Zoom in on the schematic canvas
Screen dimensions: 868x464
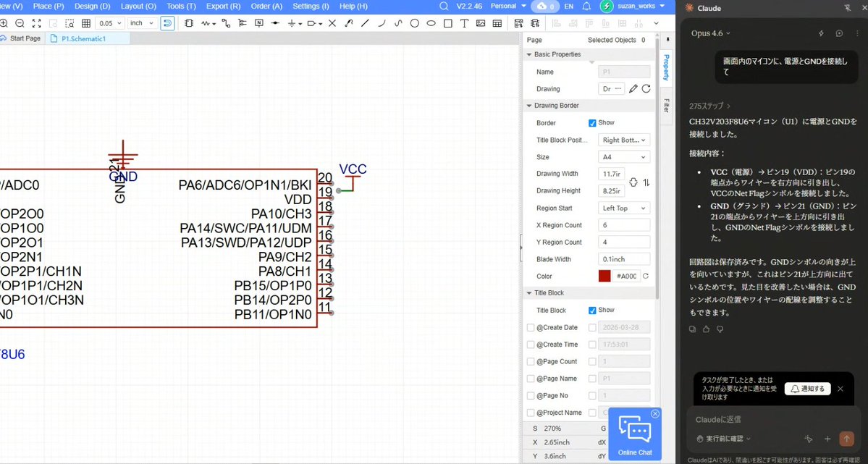[4, 23]
